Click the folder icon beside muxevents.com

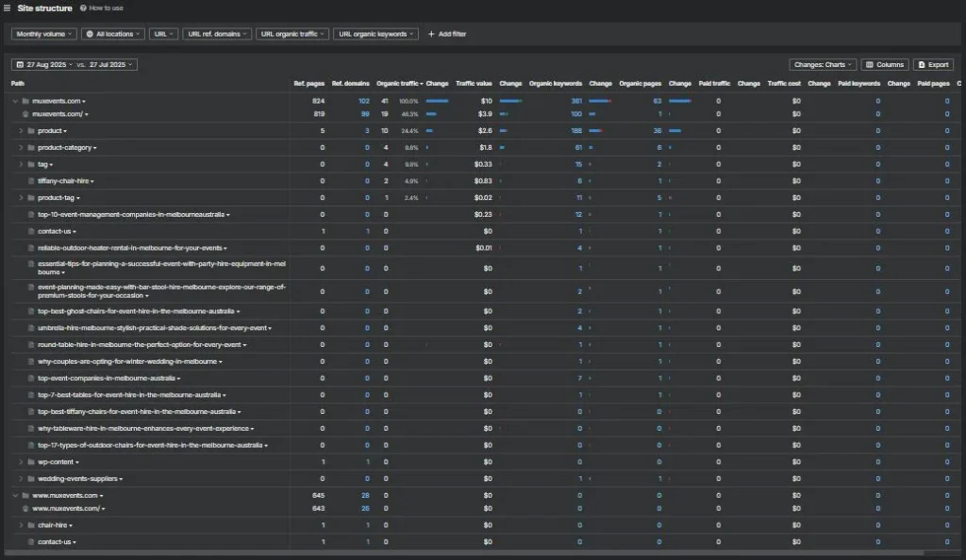point(25,101)
